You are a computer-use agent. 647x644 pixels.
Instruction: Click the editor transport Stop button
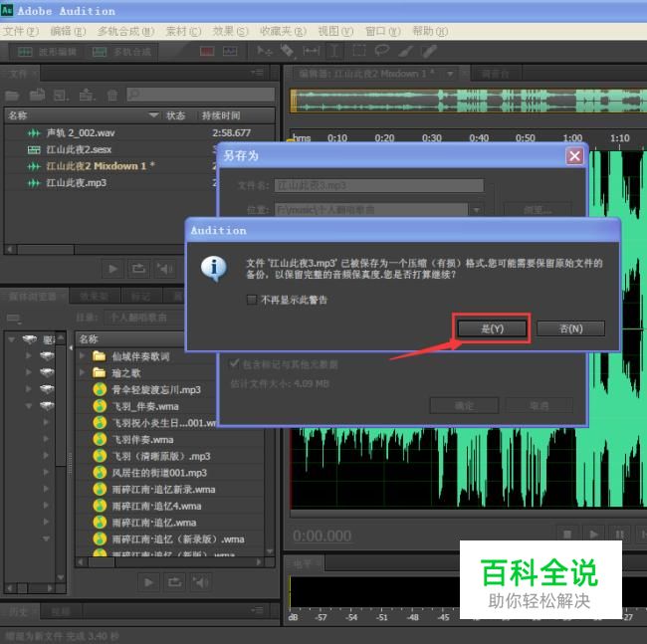[x=567, y=535]
